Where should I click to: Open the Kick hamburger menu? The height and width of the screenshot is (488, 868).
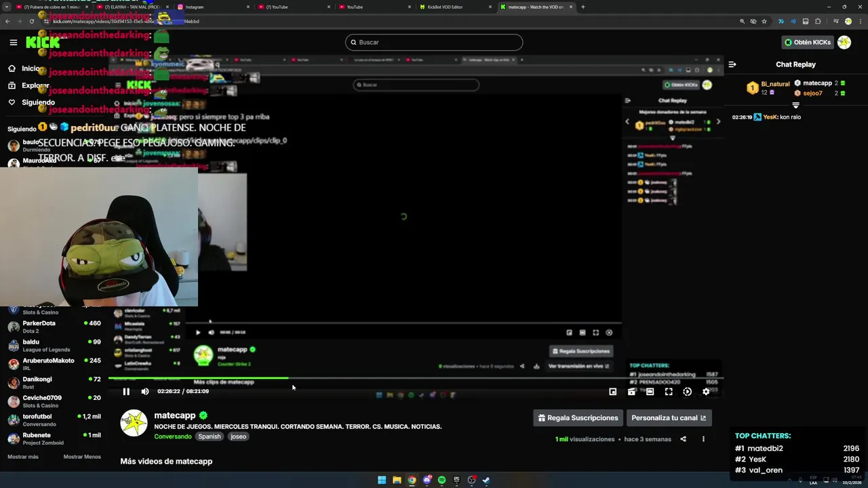coord(13,42)
